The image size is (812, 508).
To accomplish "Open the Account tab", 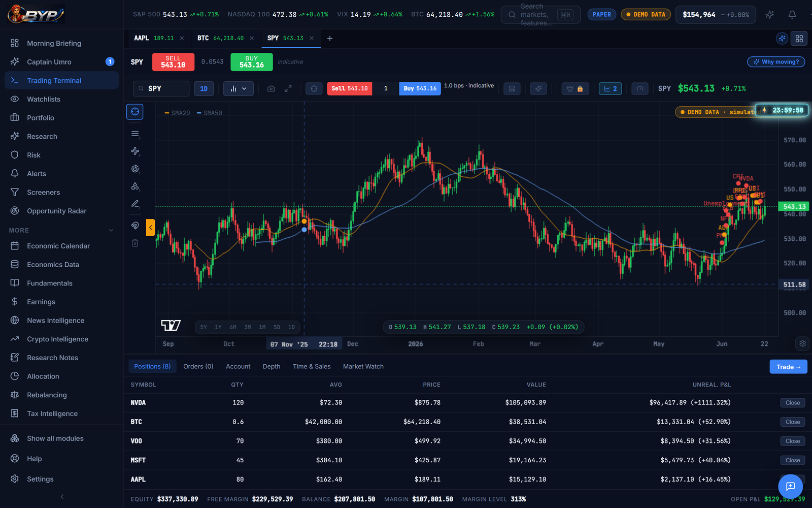I will coord(238,366).
